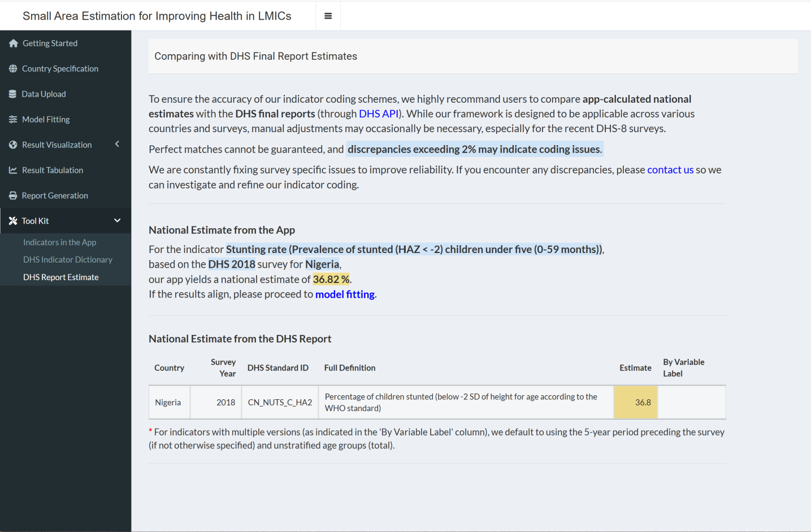Follow the DHS API hyperlink
Viewport: 811px width, 532px height.
tap(379, 114)
